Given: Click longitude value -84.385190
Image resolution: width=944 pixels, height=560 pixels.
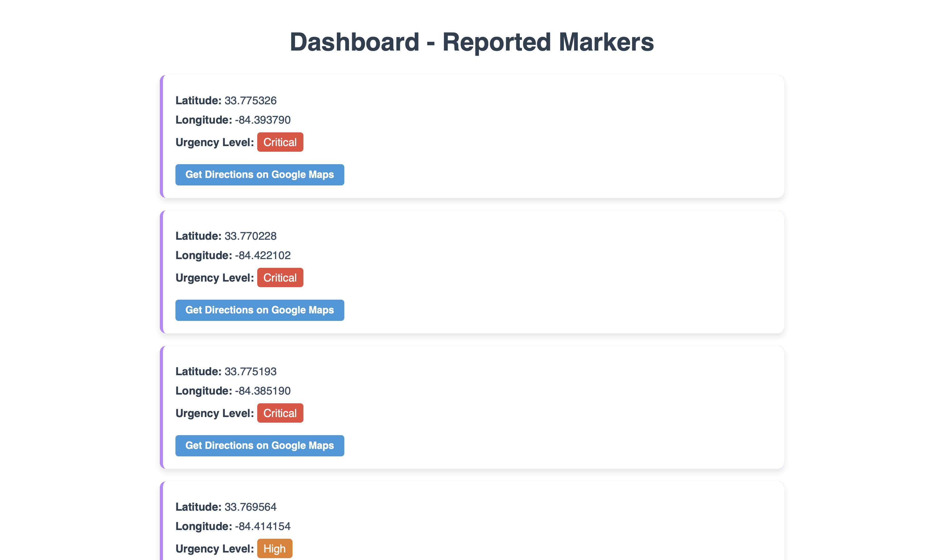Looking at the screenshot, I should coord(263,391).
